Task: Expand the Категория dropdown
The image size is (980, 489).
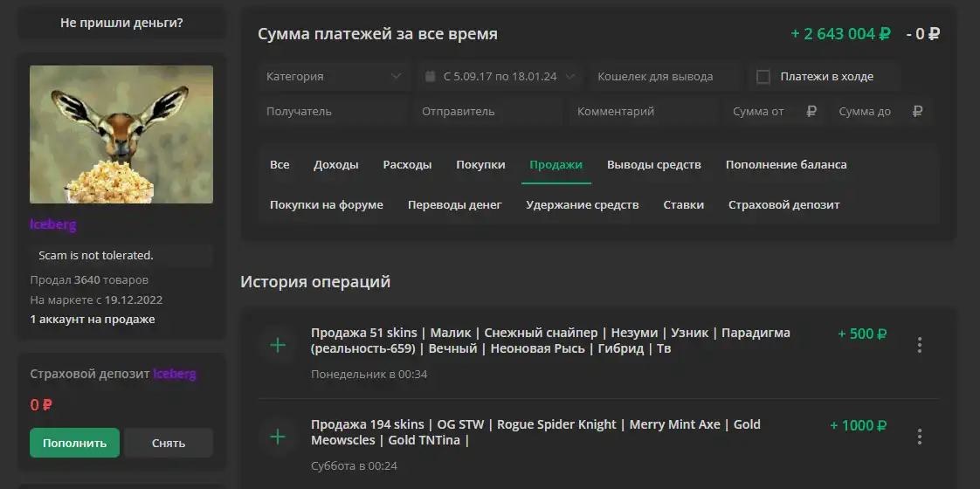Action: pyautogui.click(x=335, y=77)
